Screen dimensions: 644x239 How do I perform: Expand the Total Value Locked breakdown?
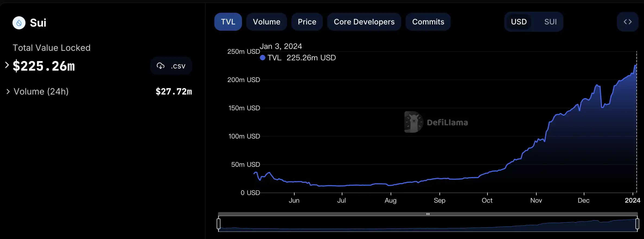point(7,65)
